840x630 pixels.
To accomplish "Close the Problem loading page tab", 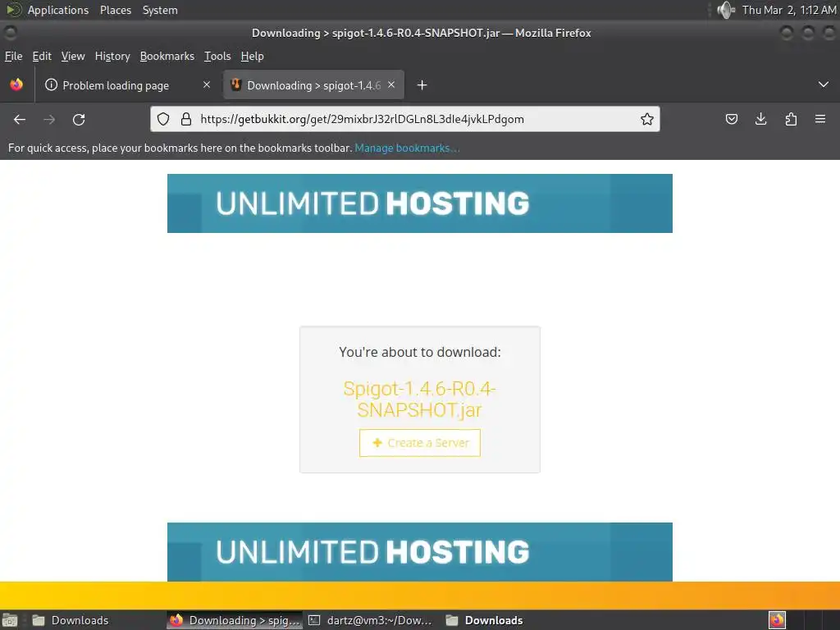I will [x=207, y=84].
